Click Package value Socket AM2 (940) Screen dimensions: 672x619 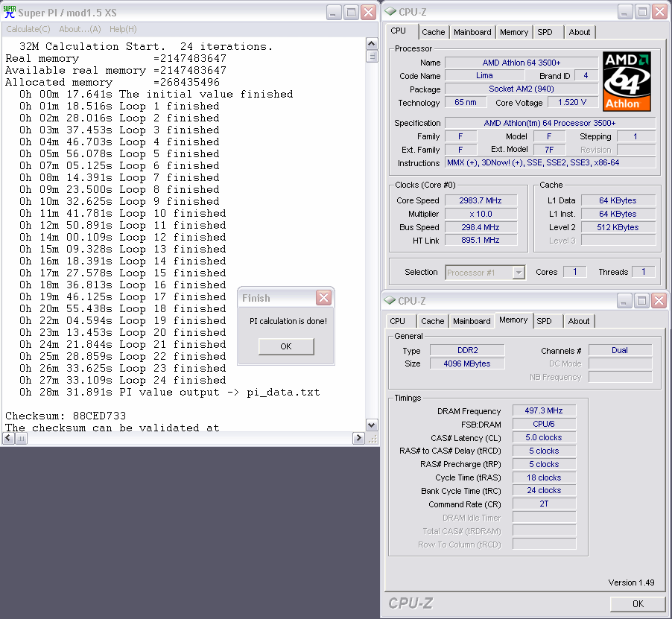pos(522,89)
